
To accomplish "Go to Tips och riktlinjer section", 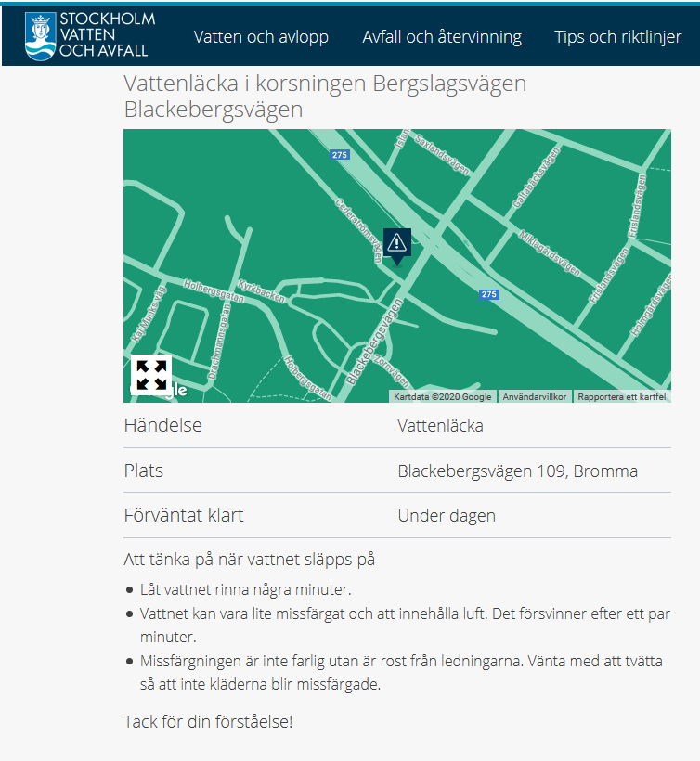I will pyautogui.click(x=617, y=37).
